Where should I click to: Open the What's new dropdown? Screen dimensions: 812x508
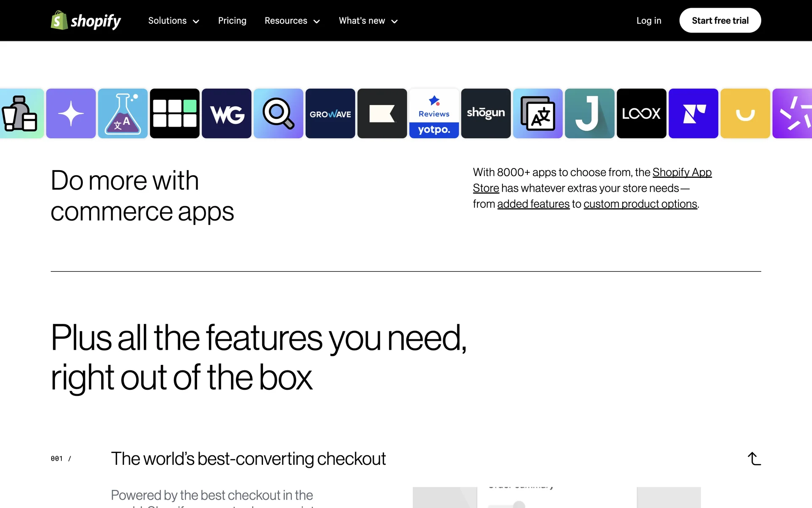(x=368, y=21)
